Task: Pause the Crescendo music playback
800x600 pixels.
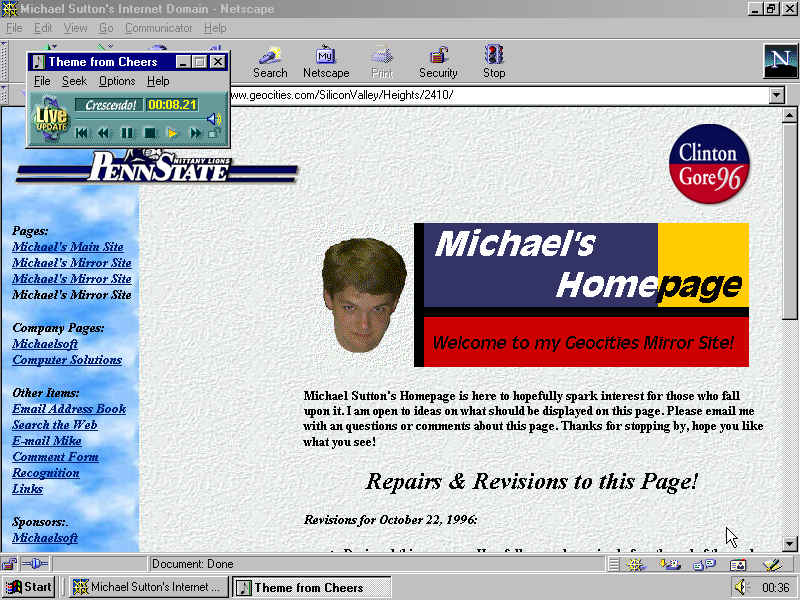Action: coord(127,133)
